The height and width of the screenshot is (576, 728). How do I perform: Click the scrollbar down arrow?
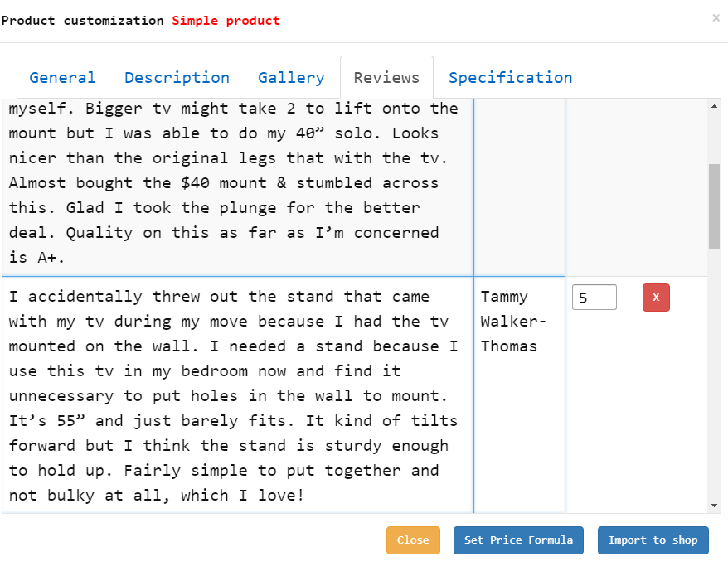coord(714,506)
